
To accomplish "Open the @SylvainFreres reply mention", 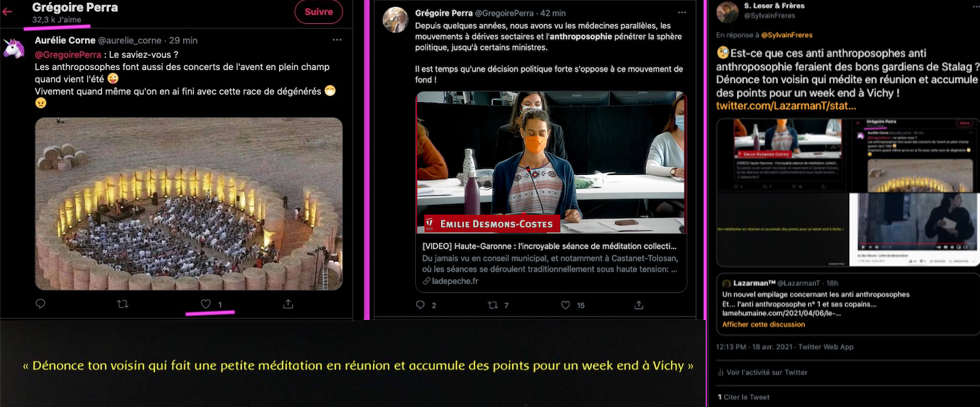I will click(787, 35).
